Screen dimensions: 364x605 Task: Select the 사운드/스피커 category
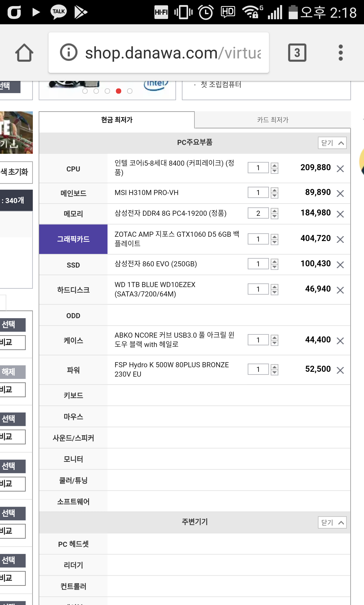73,438
